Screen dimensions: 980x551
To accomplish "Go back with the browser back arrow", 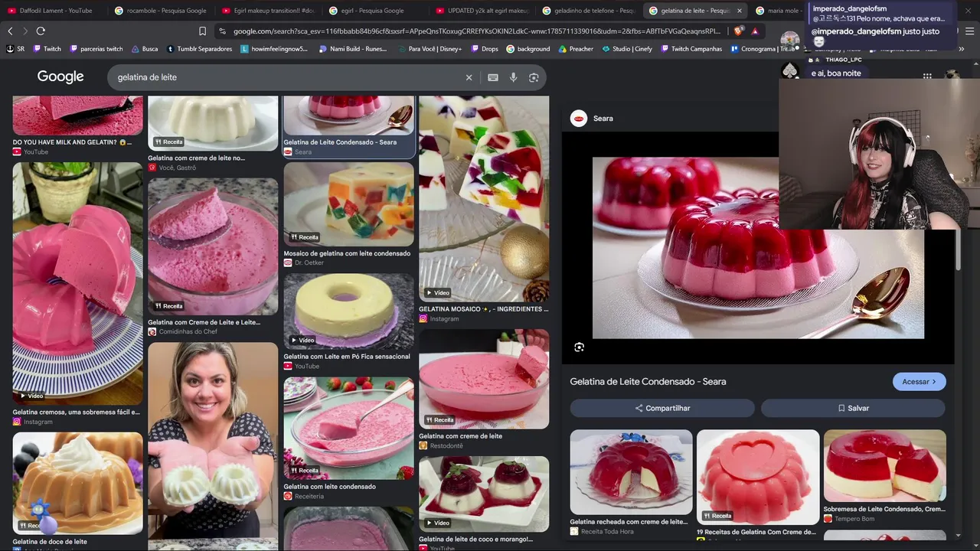I will click(x=10, y=31).
